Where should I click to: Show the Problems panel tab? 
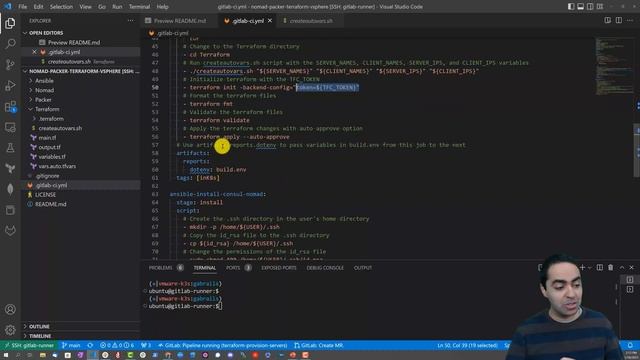[x=160, y=268]
